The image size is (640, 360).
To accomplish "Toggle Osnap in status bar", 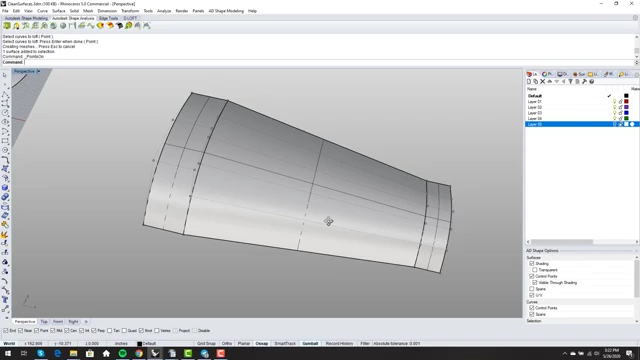I will (262, 344).
